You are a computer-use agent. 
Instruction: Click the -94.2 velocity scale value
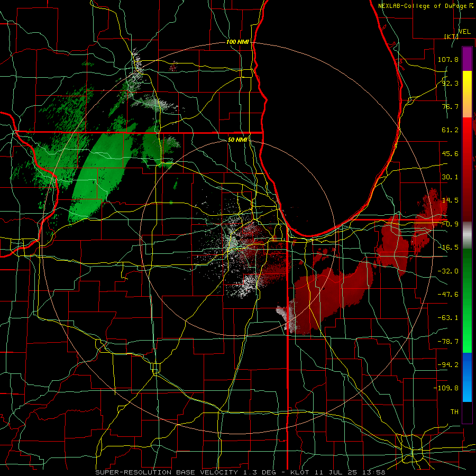coord(448,365)
